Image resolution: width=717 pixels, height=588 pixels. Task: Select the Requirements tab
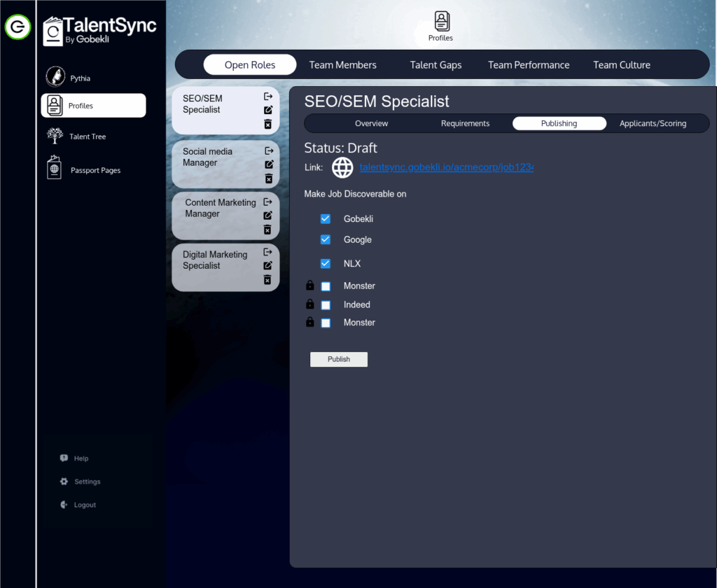pos(465,123)
